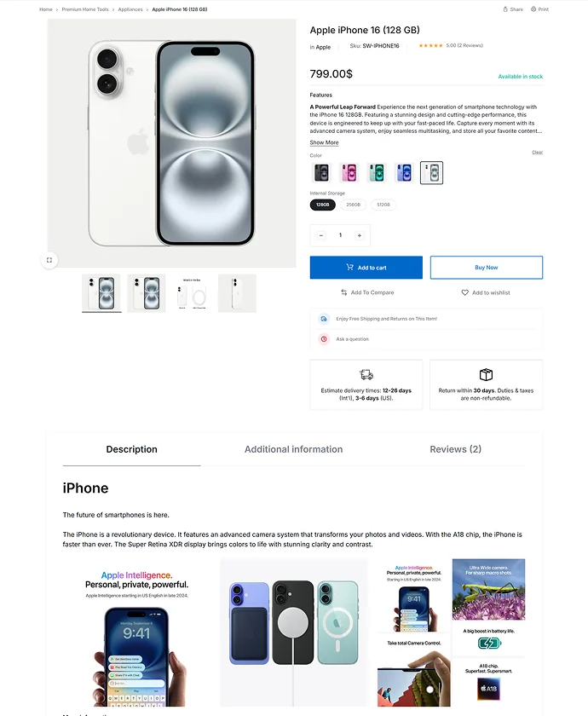Select the black iPhone color swatch
The image size is (588, 716).
pos(321,172)
